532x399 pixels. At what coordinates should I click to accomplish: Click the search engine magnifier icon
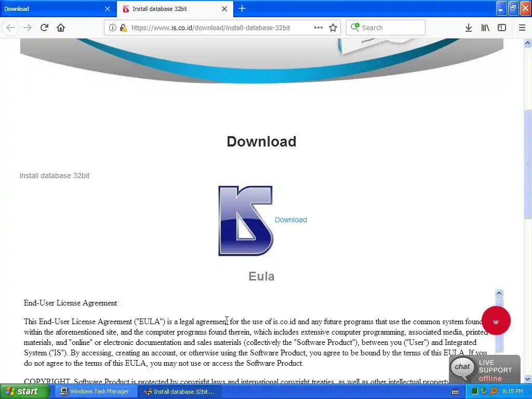(355, 27)
